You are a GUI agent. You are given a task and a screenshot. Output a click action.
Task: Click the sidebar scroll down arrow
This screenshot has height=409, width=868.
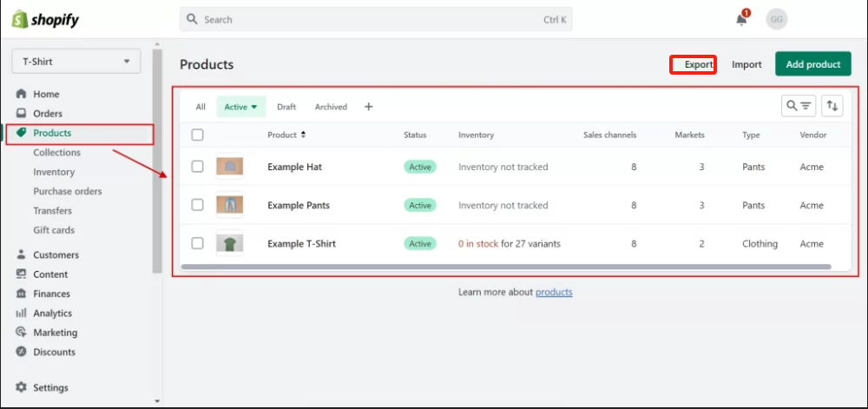(157, 401)
